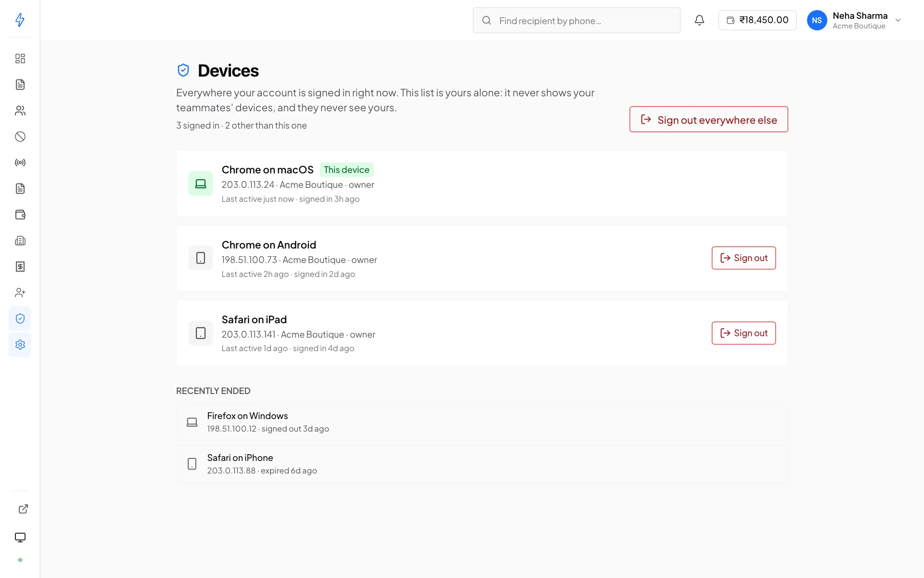Click "198.51.100.12 · signed out 3d ago"
This screenshot has width=924, height=578.
click(268, 429)
